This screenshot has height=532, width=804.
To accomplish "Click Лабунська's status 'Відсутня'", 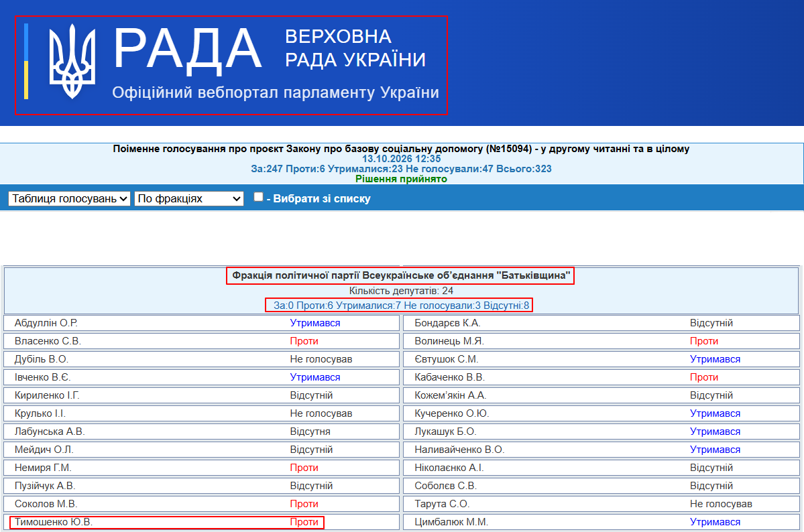I will (310, 431).
